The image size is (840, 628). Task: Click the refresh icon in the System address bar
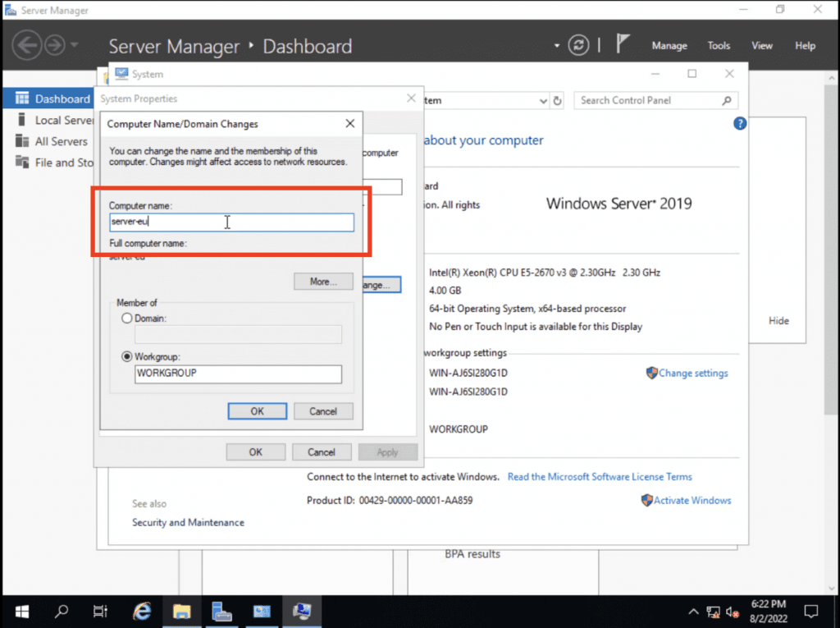pos(557,99)
